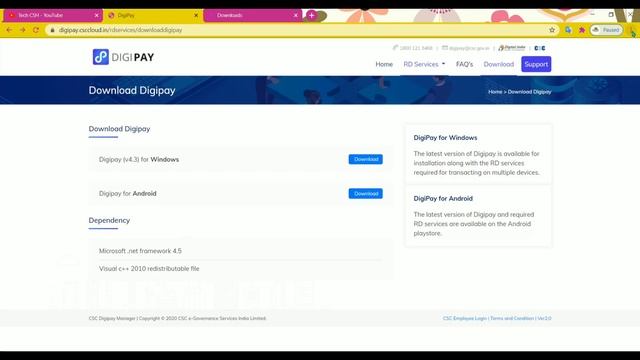The width and height of the screenshot is (640, 360).
Task: Restore the browser window size
Action: (611, 14)
